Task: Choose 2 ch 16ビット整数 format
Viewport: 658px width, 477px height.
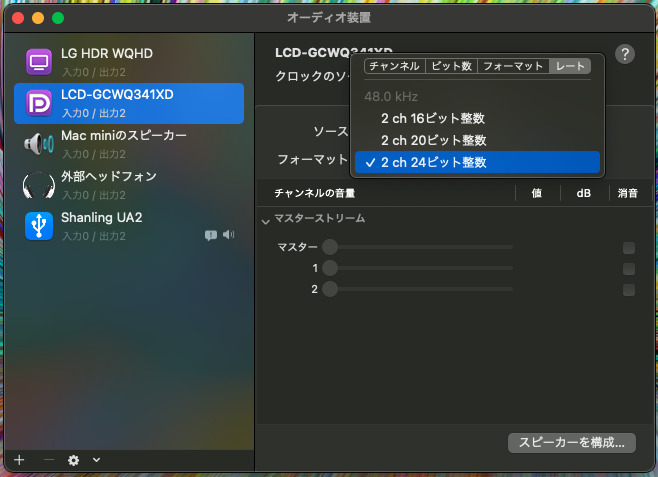Action: tap(478, 118)
